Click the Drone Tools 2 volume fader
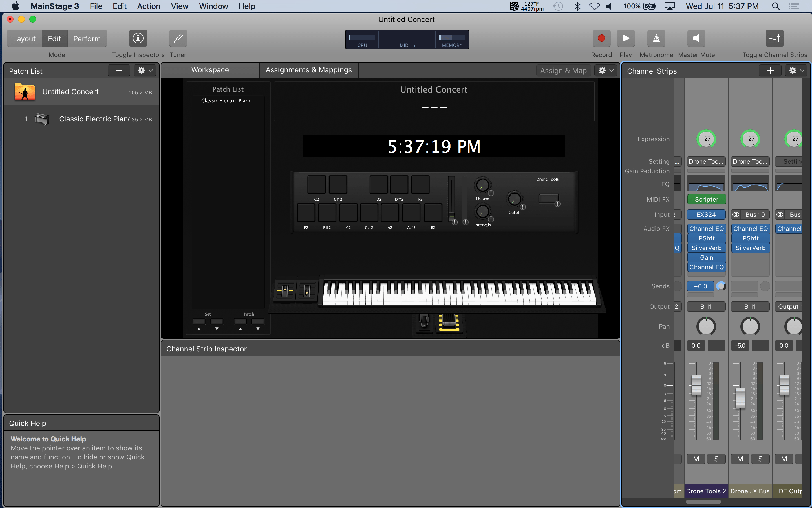 click(x=696, y=385)
